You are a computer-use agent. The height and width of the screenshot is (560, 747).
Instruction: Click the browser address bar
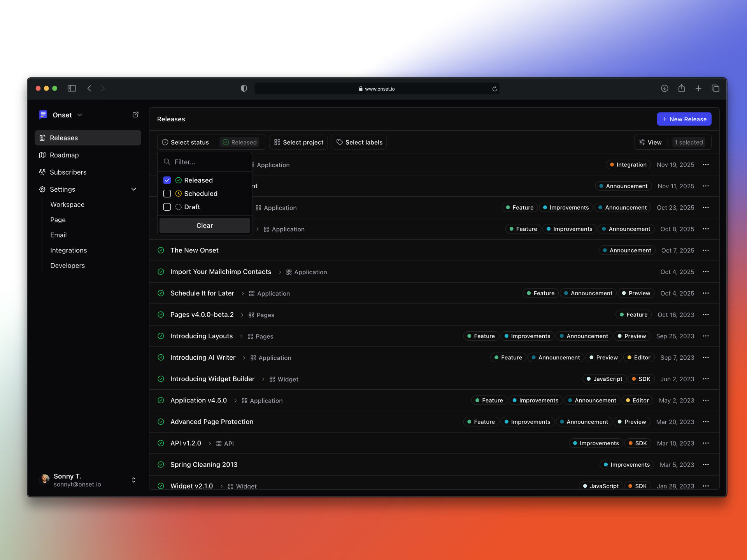377,88
